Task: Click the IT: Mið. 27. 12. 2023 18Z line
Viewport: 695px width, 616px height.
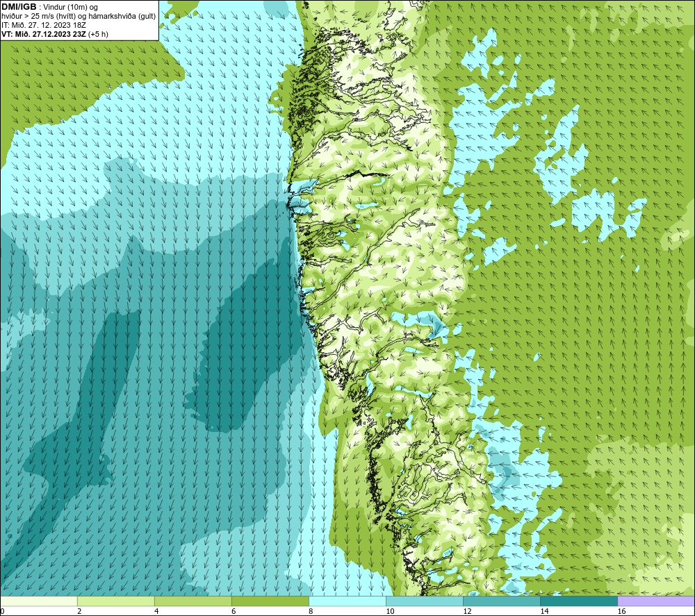Action: coord(44,25)
